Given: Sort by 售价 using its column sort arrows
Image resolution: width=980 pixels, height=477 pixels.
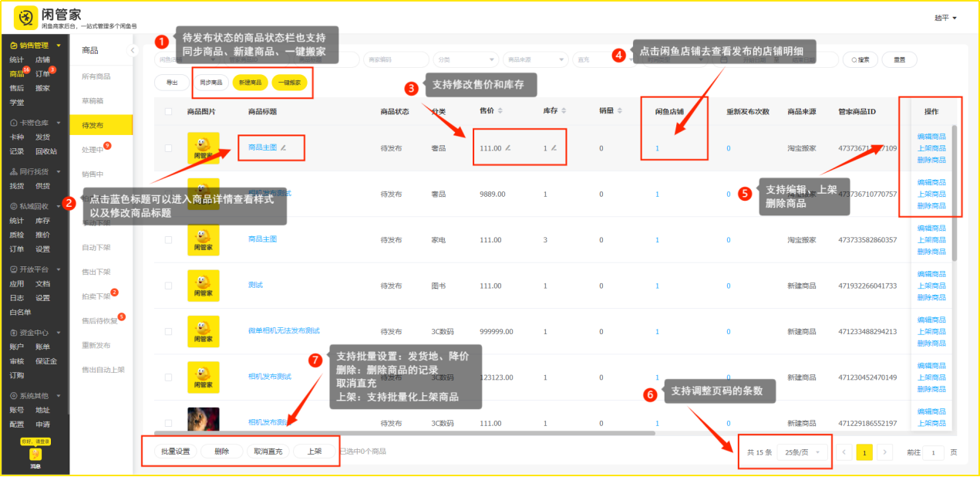Looking at the screenshot, I should 501,112.
